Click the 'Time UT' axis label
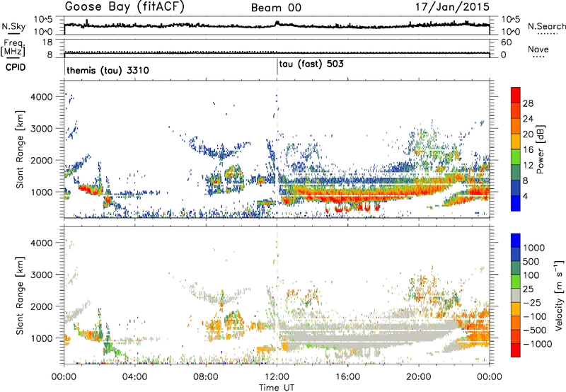 [x=277, y=388]
